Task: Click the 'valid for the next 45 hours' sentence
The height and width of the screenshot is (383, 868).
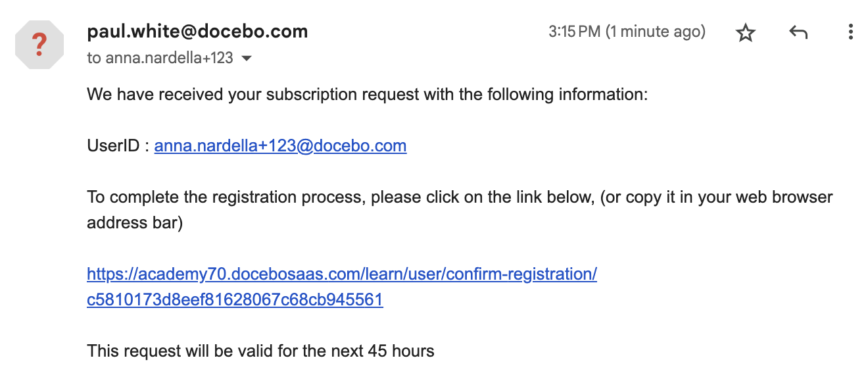Action: (260, 351)
